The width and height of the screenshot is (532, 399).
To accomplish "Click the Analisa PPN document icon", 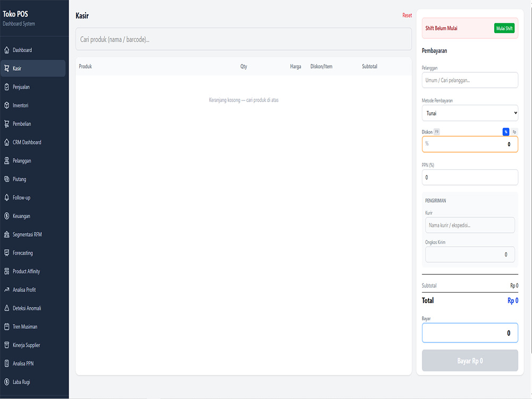I will pos(7,364).
